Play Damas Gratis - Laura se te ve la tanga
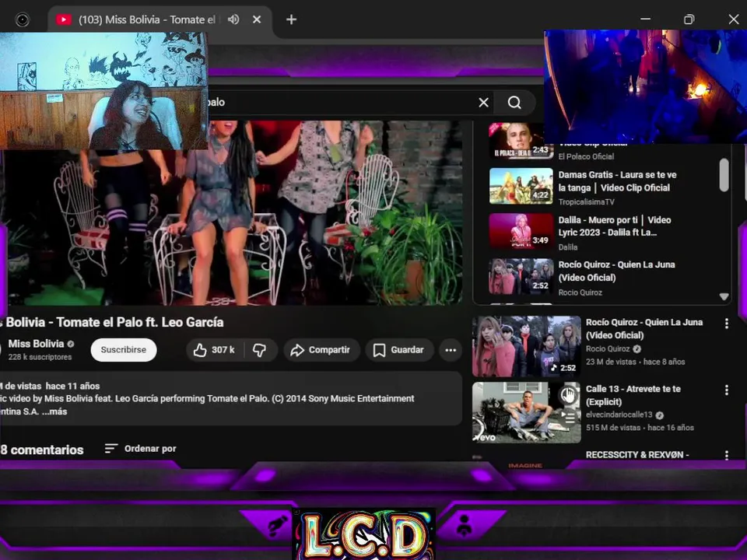Image resolution: width=747 pixels, height=560 pixels. click(521, 186)
